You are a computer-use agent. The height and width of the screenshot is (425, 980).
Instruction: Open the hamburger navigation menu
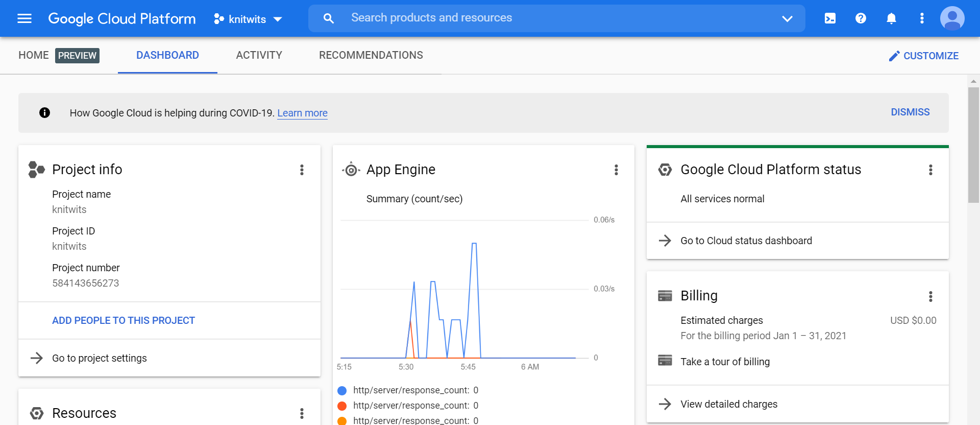tap(24, 18)
